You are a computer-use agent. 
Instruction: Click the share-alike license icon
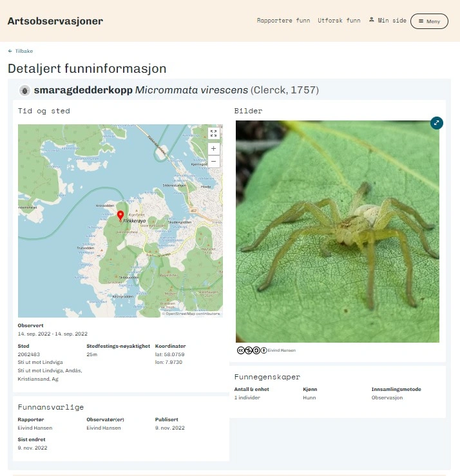pyautogui.click(x=256, y=350)
